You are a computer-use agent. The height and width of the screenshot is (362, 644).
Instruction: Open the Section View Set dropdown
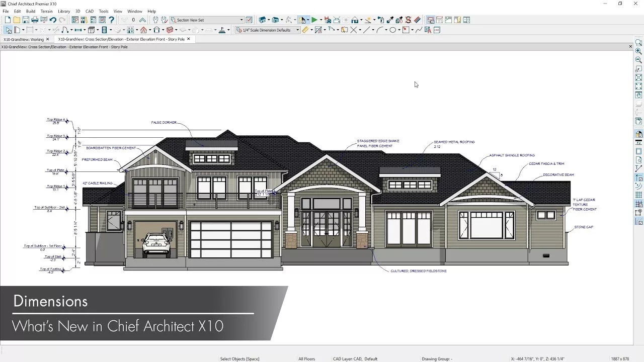click(x=242, y=20)
